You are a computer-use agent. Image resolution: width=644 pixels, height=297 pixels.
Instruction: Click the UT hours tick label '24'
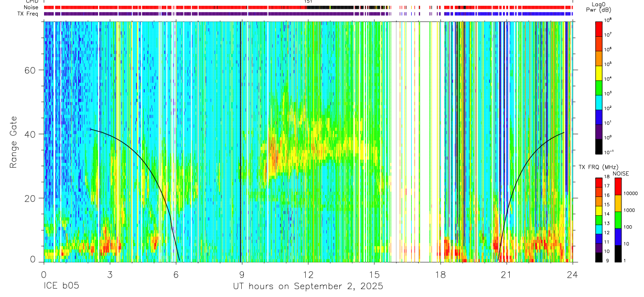[x=572, y=274]
